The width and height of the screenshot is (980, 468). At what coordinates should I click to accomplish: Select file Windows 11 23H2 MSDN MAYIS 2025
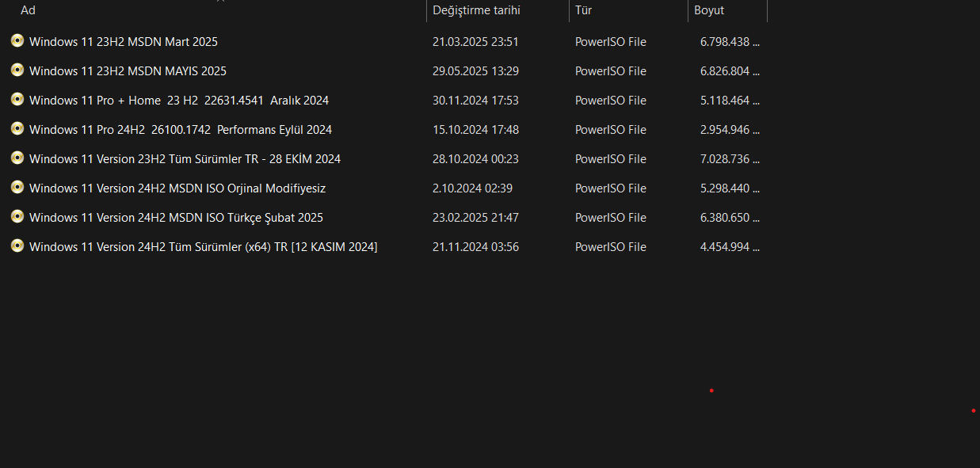click(128, 71)
